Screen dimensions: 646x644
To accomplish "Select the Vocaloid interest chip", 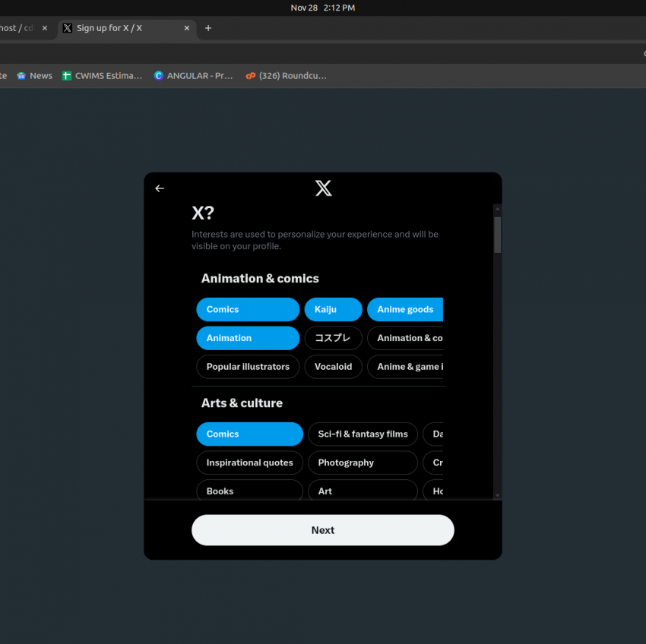I will [x=334, y=367].
